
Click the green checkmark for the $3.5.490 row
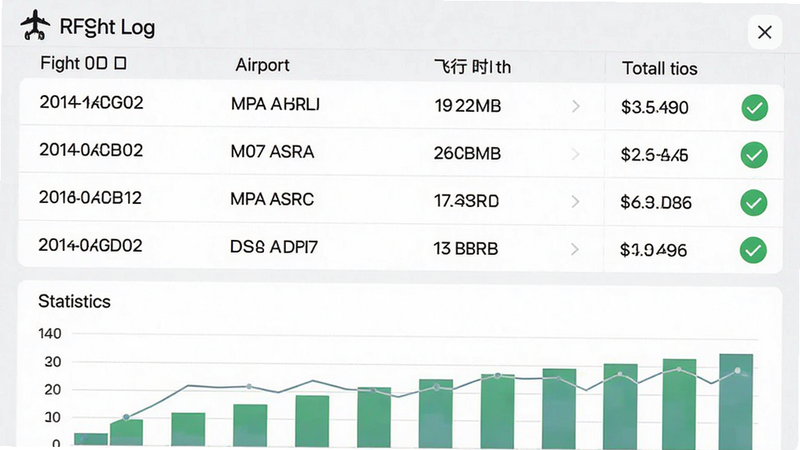[755, 108]
